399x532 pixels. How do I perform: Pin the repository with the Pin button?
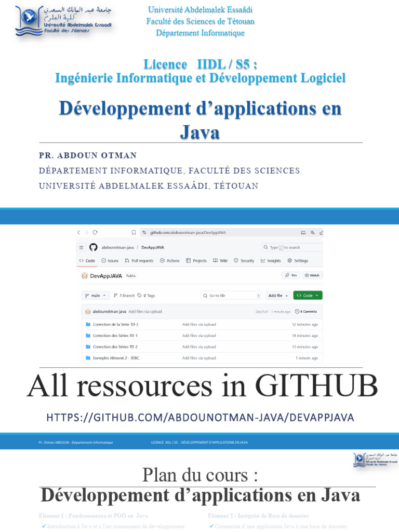291,275
